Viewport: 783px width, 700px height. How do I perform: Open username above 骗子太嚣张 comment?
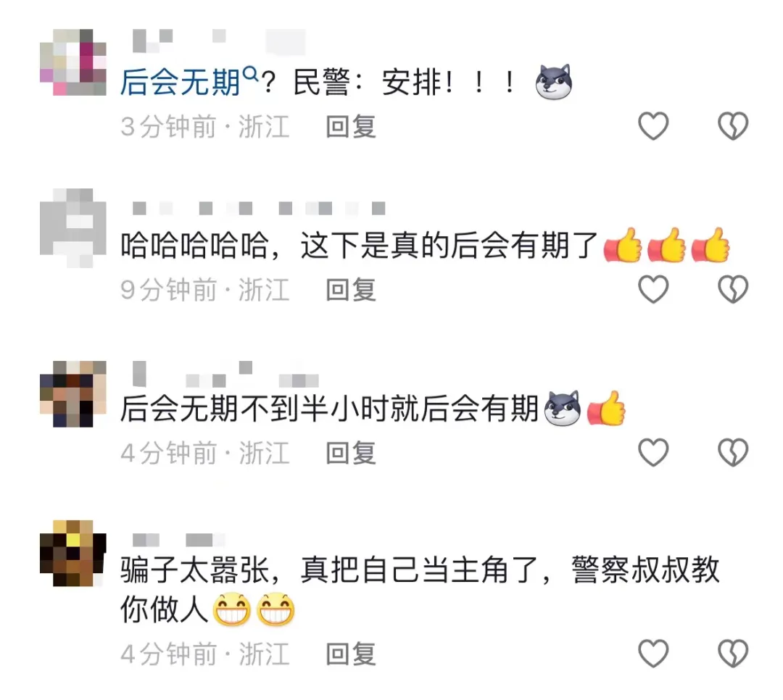coord(179,540)
